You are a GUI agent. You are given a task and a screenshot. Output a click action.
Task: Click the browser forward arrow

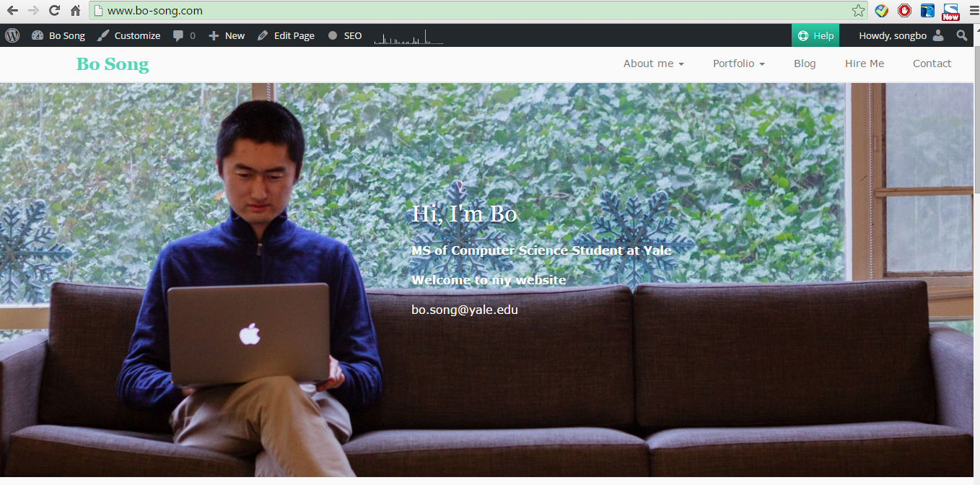33,11
